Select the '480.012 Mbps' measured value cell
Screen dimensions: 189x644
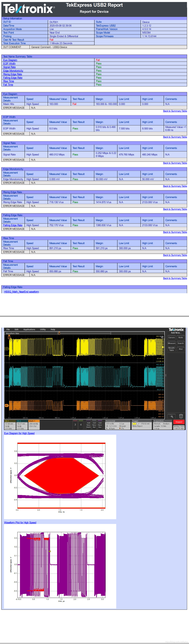59,155
